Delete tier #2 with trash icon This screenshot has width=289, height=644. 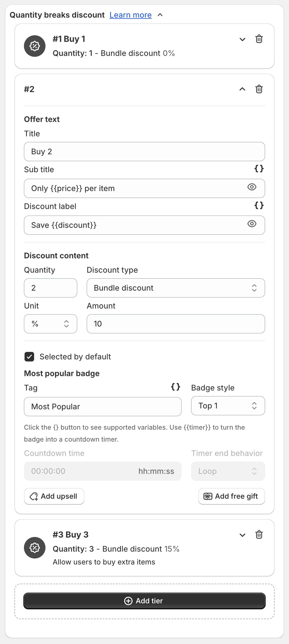click(259, 89)
